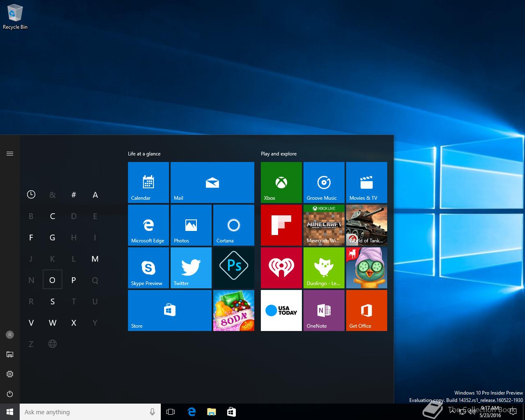Image resolution: width=525 pixels, height=420 pixels.
Task: Jump to apps starting with A
Action: click(x=95, y=195)
